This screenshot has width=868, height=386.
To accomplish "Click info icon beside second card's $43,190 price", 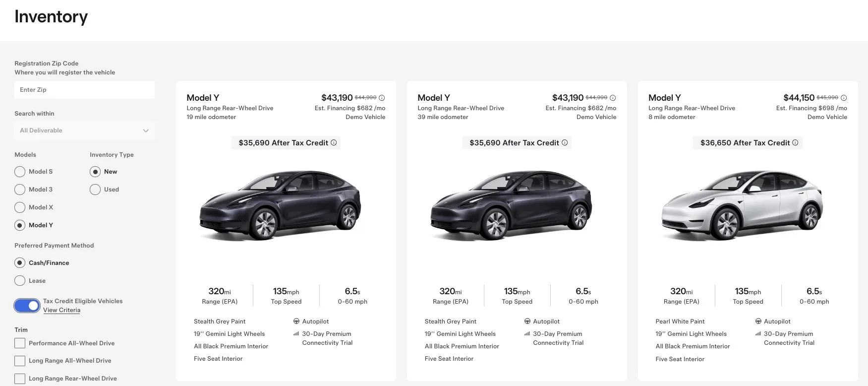I will (x=613, y=98).
